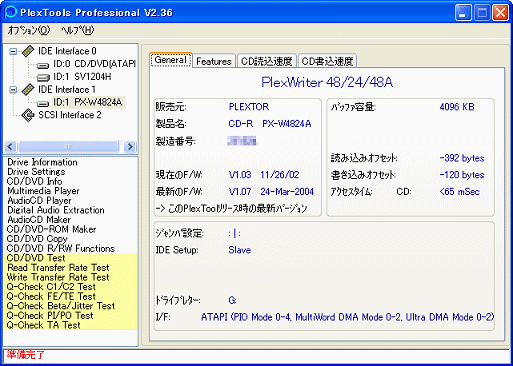Image resolution: width=513 pixels, height=366 pixels.
Task: Open Digital Audio Extraction function
Action: point(56,210)
